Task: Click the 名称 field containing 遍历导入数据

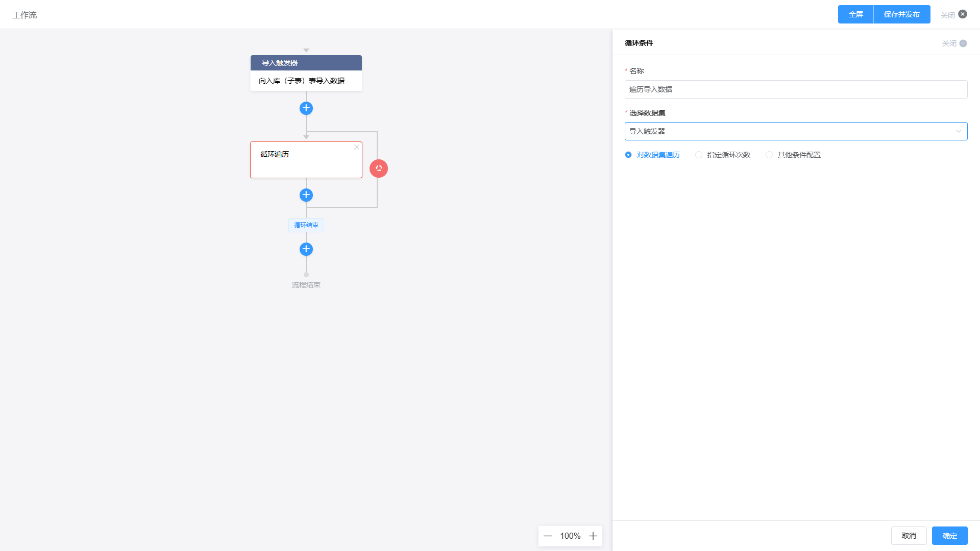Action: point(796,89)
